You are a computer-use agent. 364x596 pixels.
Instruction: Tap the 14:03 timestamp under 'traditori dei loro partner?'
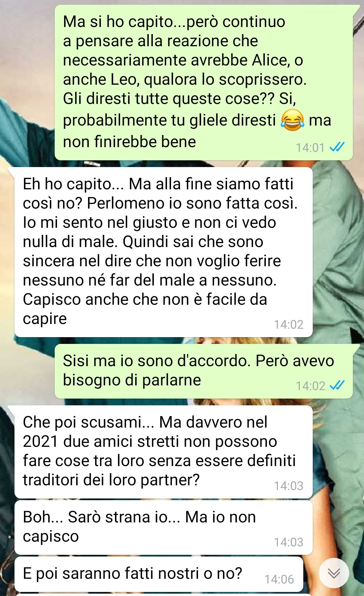pos(288,486)
